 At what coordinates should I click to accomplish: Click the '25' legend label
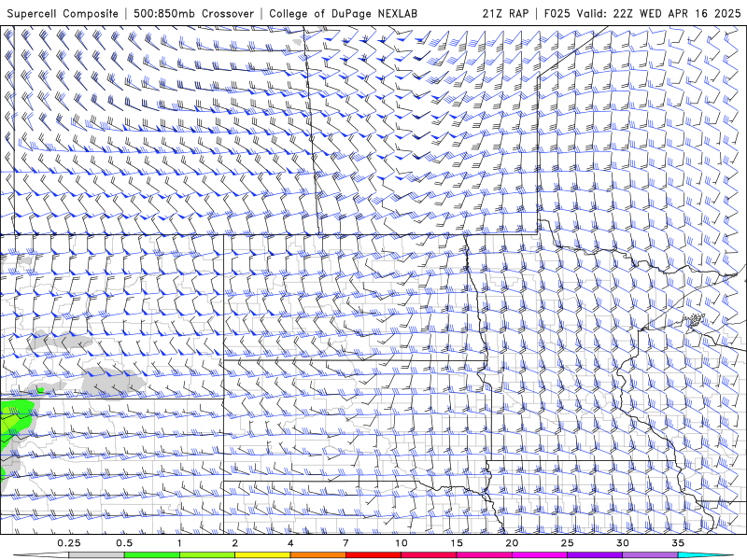(568, 543)
